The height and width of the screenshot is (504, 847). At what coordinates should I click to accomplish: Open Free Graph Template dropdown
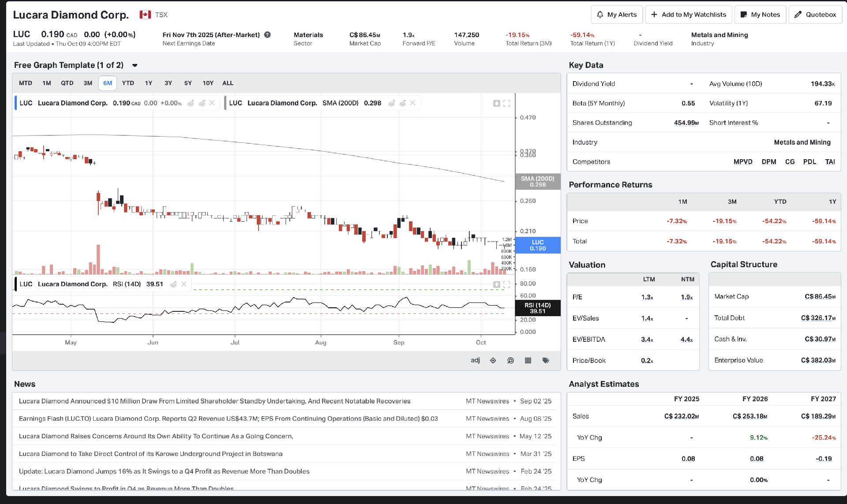(135, 65)
